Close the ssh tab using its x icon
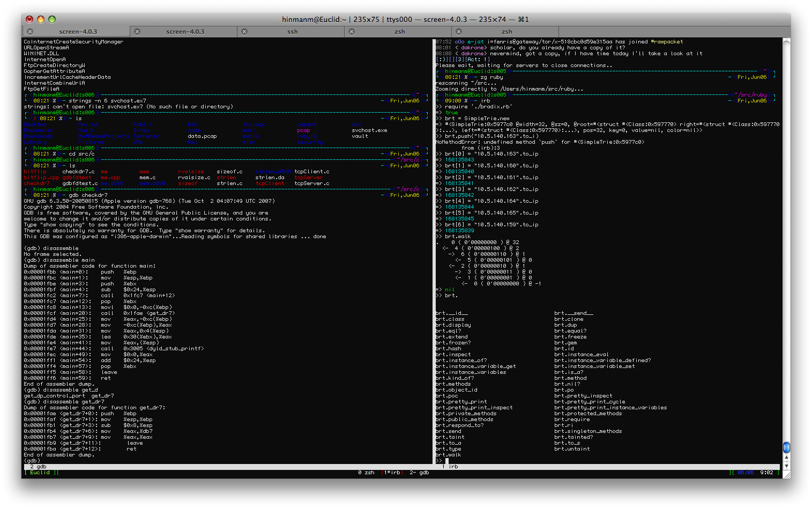Image resolution: width=812 pixels, height=508 pixels. 244,32
